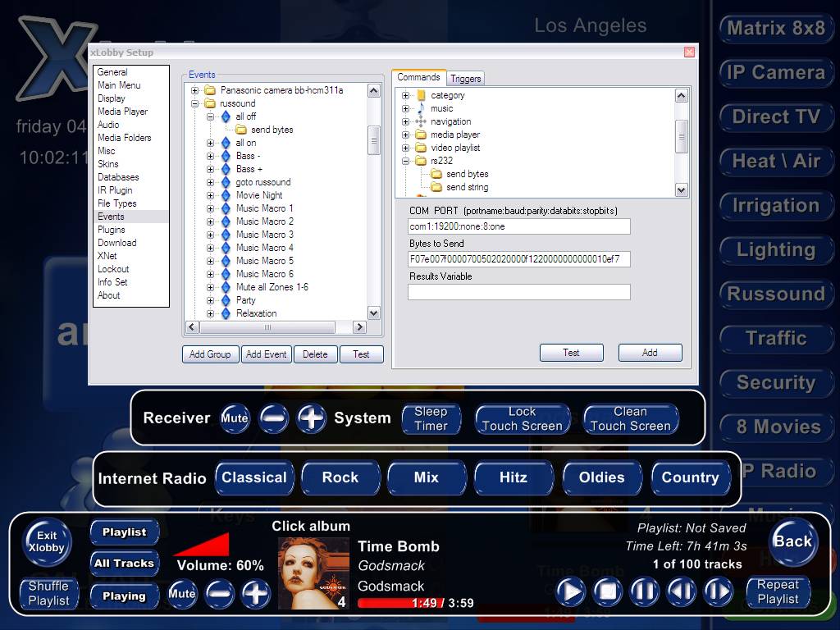Image resolution: width=840 pixels, height=630 pixels.
Task: Add the command with Add button
Action: (650, 353)
